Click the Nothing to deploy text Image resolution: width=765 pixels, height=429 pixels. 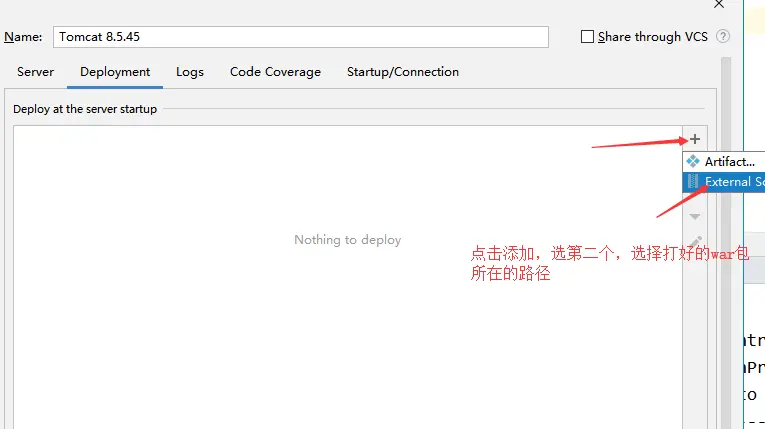click(347, 240)
